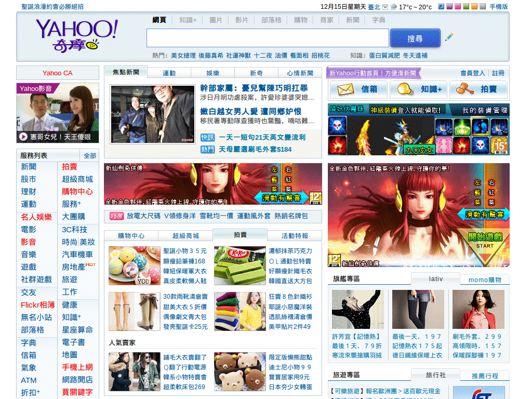Image resolution: width=532 pixels, height=399 pixels.
Task: Open the 臺北 city dropdown arrow
Action: point(385,7)
